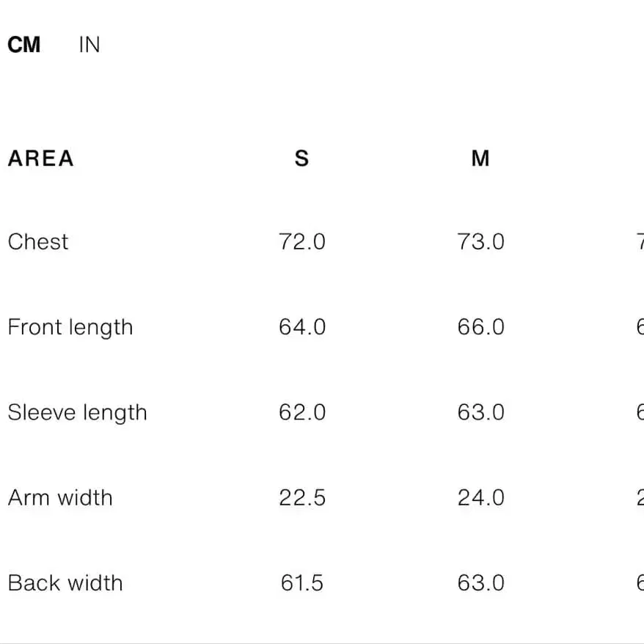Select the 62.0 sleeve length value
The height and width of the screenshot is (644, 644).
(x=301, y=412)
